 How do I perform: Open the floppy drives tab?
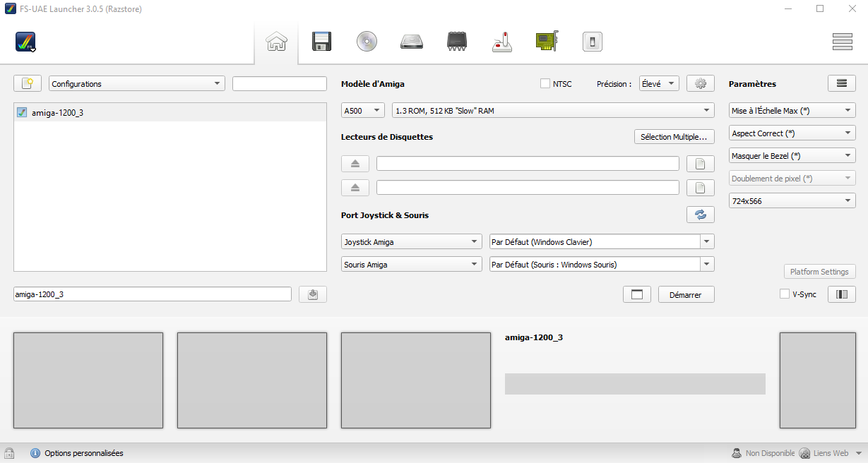322,42
